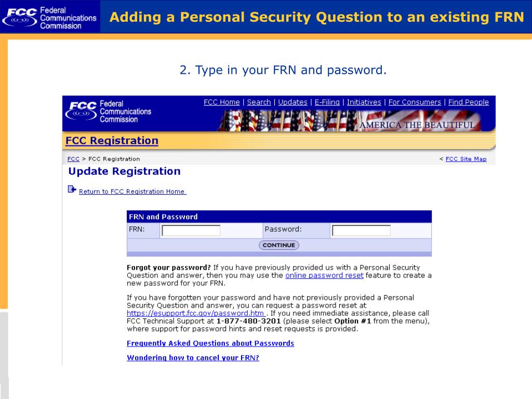532x399 pixels.
Task: Go to the Updates navigation link
Action: pos(293,102)
